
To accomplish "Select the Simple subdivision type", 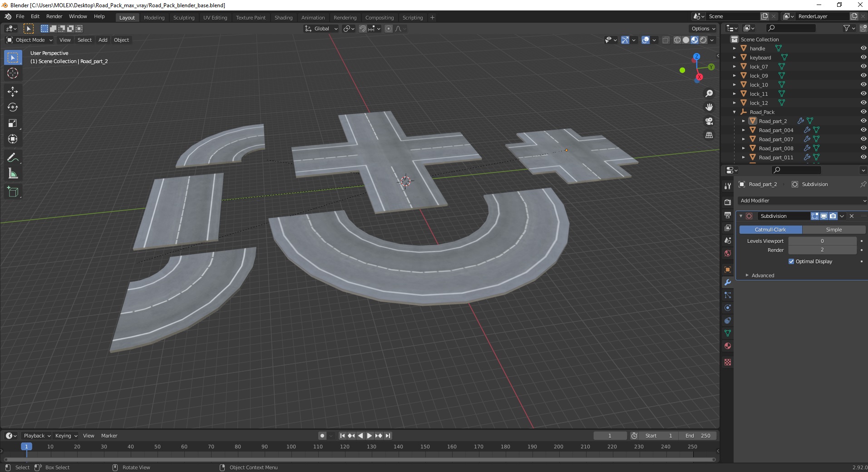I will (x=834, y=230).
